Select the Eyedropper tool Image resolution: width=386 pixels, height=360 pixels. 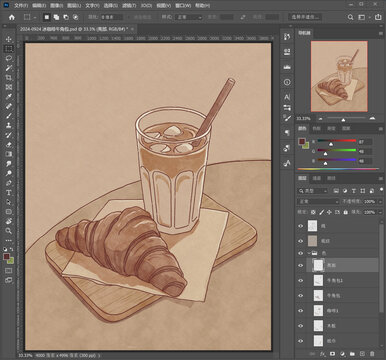coord(9,97)
